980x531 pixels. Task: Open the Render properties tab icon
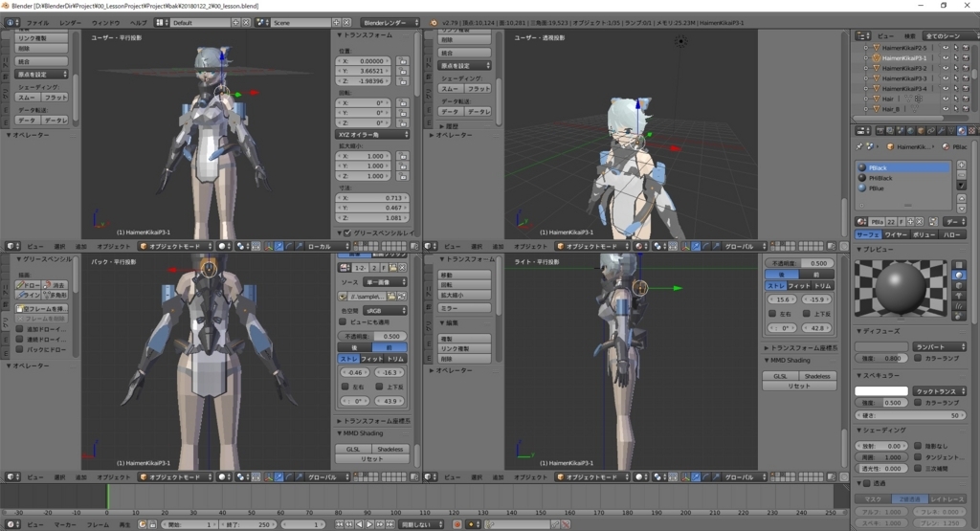pyautogui.click(x=880, y=131)
